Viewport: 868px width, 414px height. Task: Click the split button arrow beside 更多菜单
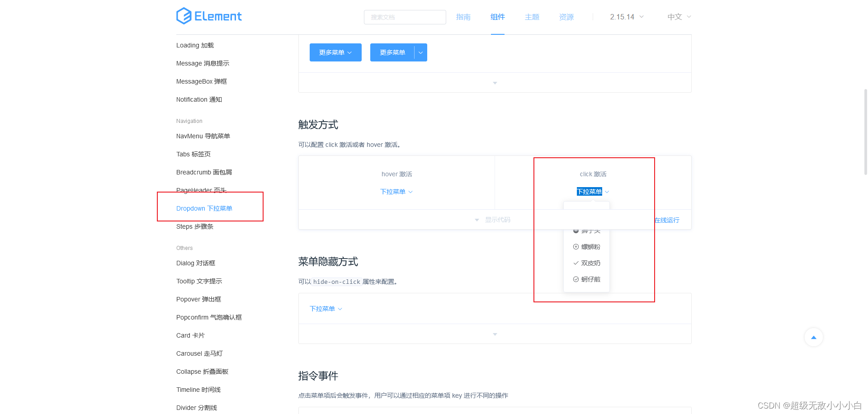tap(421, 52)
